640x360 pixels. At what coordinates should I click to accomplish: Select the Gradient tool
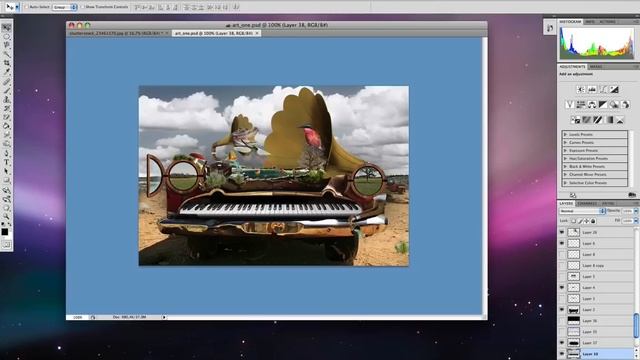(x=7, y=126)
